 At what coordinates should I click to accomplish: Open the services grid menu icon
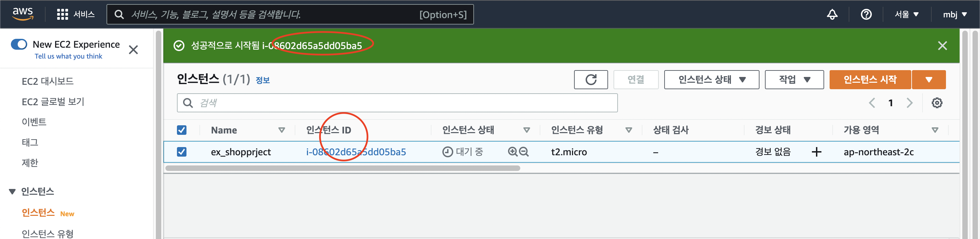coord(62,14)
